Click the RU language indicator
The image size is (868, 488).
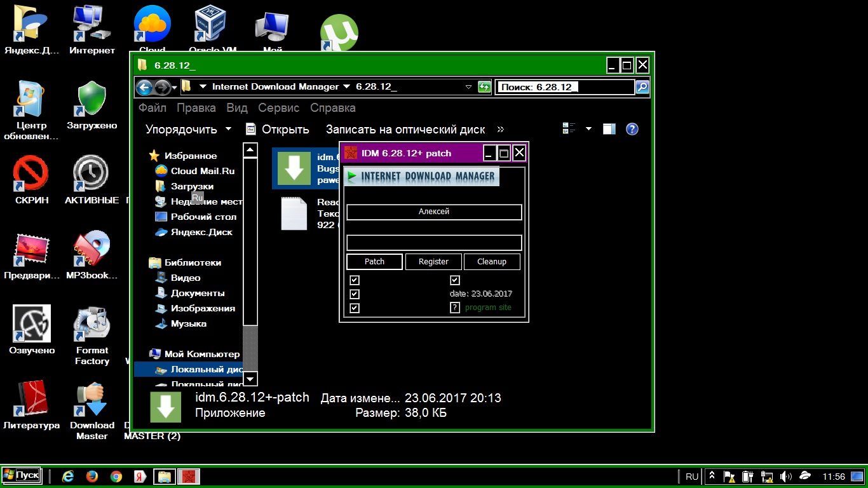coord(692,476)
